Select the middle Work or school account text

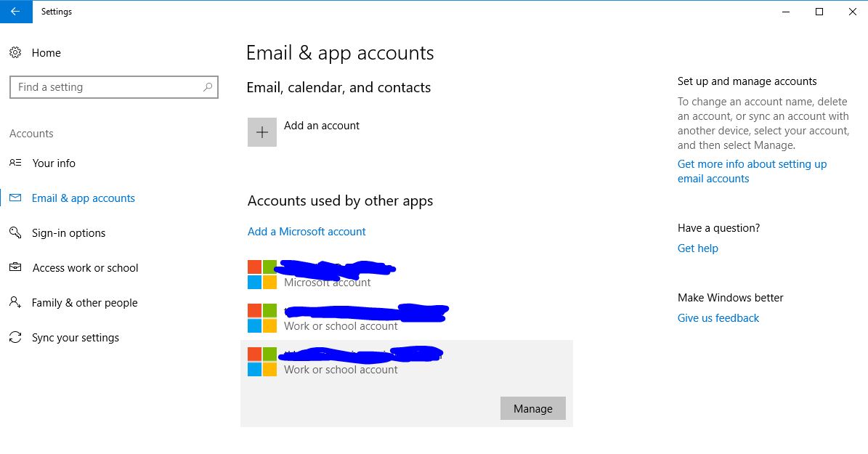coord(341,326)
